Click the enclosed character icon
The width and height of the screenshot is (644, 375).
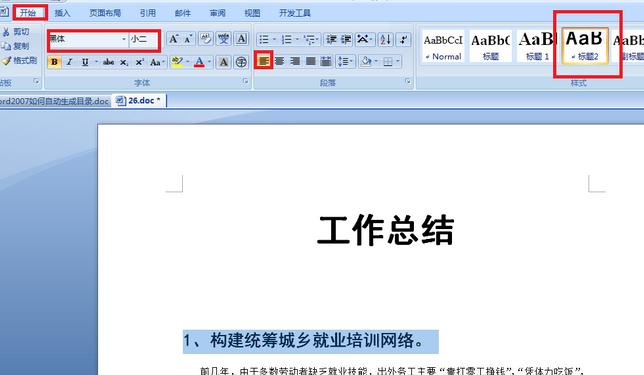(242, 62)
